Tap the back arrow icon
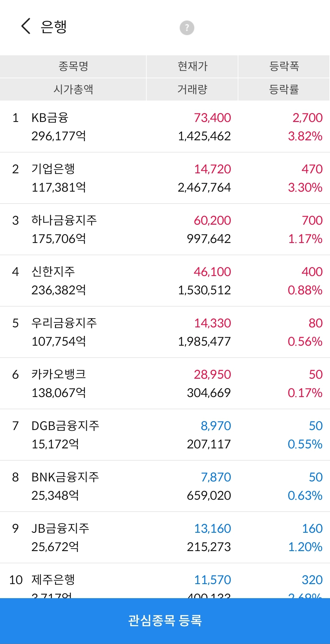This screenshot has width=330, height=644. 26,26
